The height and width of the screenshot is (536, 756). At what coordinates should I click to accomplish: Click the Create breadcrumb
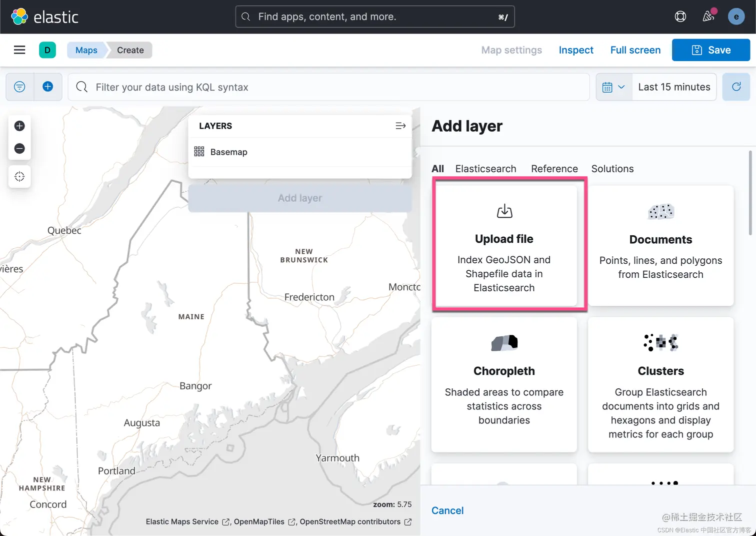coord(130,50)
